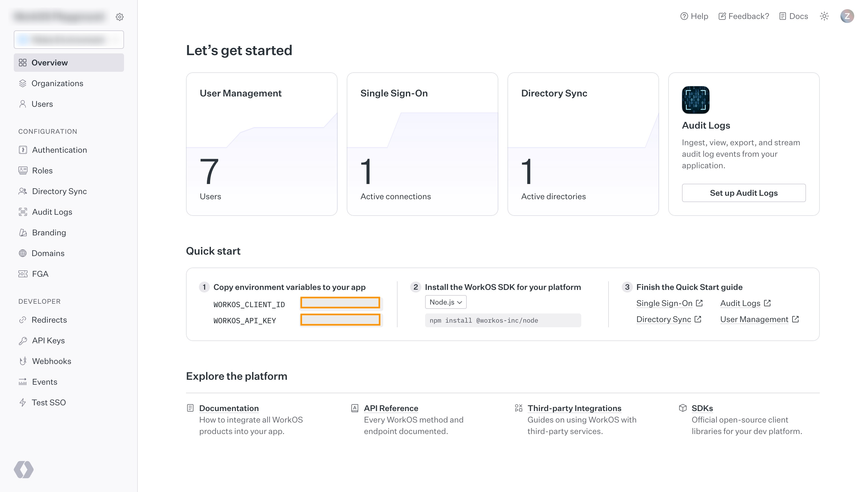Click the Organizations icon in sidebar
The width and height of the screenshot is (868, 492).
tap(23, 83)
